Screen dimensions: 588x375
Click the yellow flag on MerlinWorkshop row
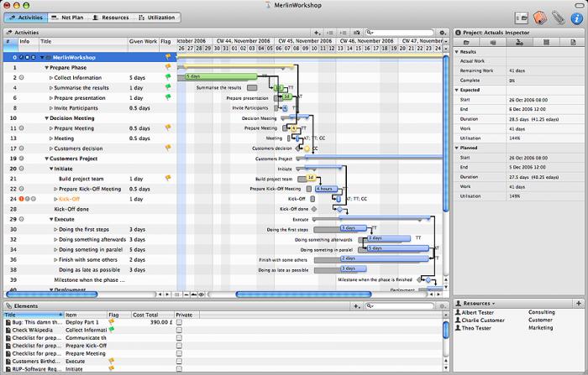[x=168, y=57]
